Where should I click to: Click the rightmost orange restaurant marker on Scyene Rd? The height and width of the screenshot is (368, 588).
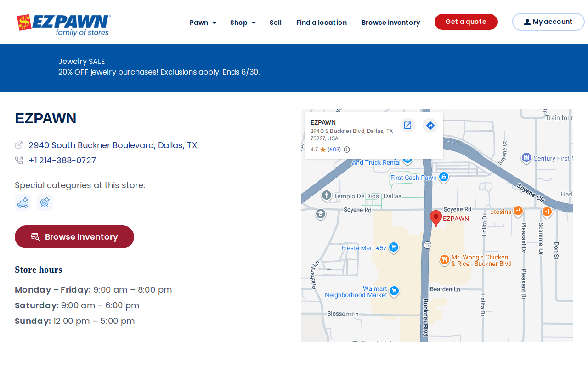(x=547, y=211)
